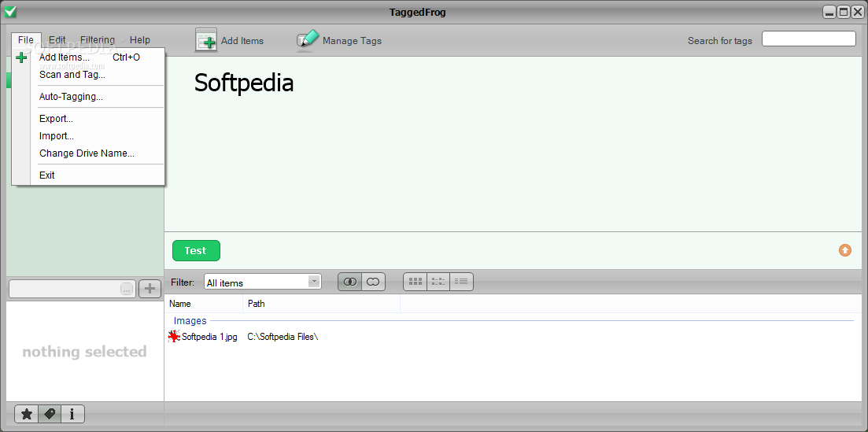This screenshot has height=432, width=868.
Task: Switch to details list view icon
Action: point(461,282)
